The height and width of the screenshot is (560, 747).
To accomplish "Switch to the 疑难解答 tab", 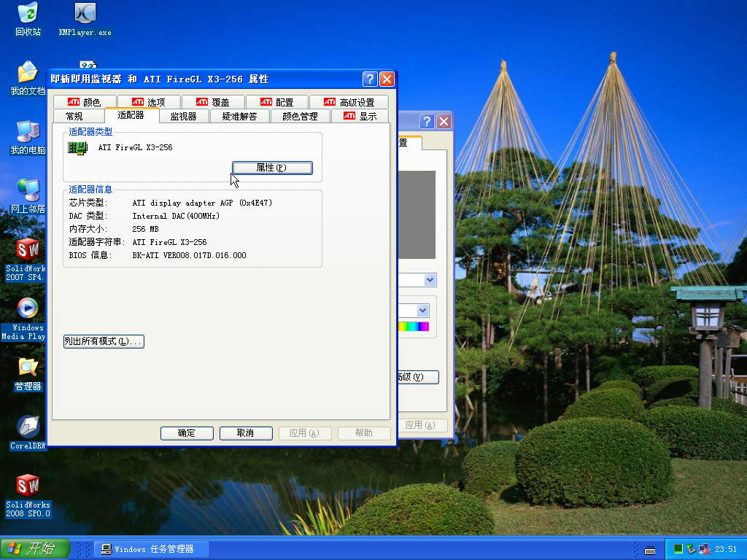I will coord(239,116).
